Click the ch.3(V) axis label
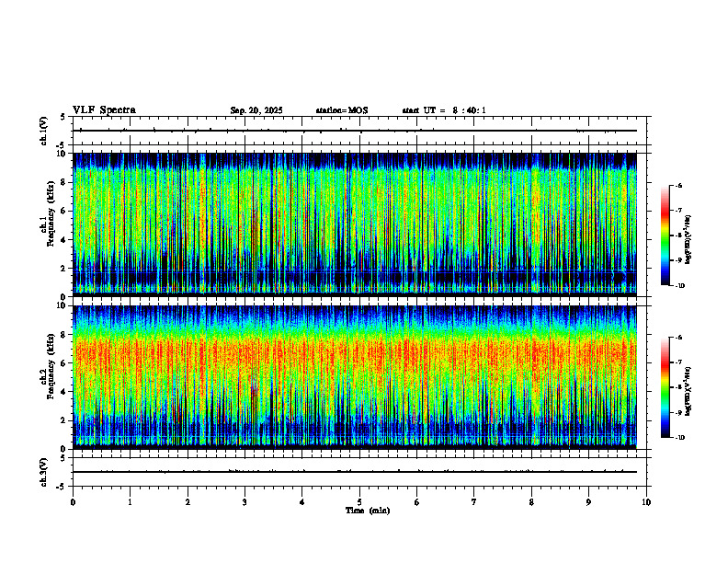Screen dimensions: 728x563 (43, 473)
